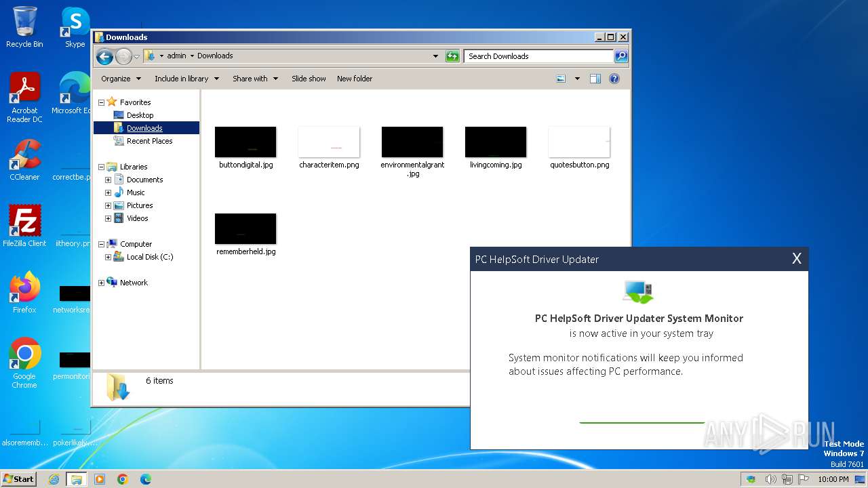
Task: Select Desktop under Favorites
Action: 140,115
